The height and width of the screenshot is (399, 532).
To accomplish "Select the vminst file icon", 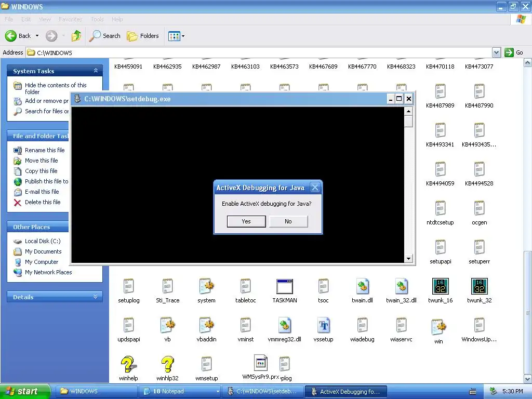I will [245, 325].
